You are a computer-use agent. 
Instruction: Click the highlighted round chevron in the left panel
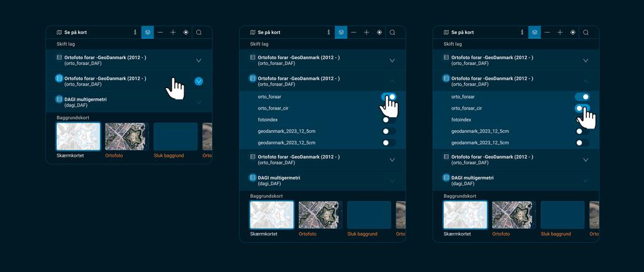point(199,81)
